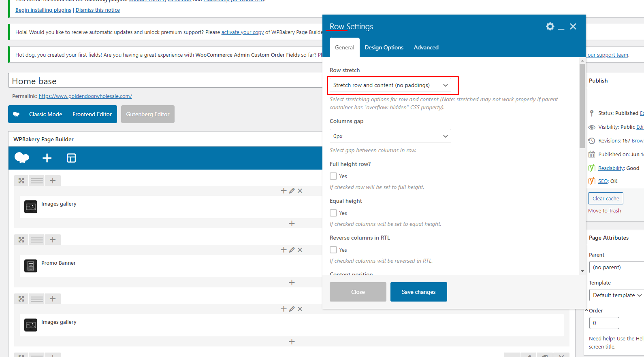This screenshot has width=644, height=357.
Task: Click Begin installing plugins link
Action: [x=43, y=10]
